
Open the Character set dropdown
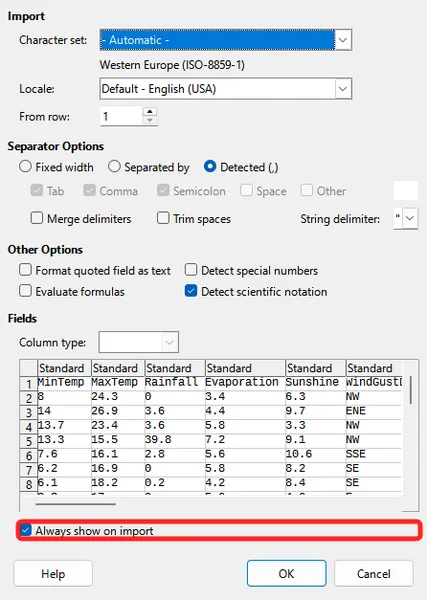coord(343,40)
